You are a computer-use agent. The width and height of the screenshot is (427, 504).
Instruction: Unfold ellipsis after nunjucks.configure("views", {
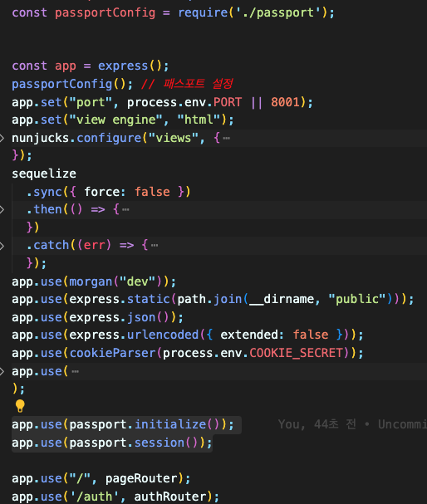(x=226, y=139)
